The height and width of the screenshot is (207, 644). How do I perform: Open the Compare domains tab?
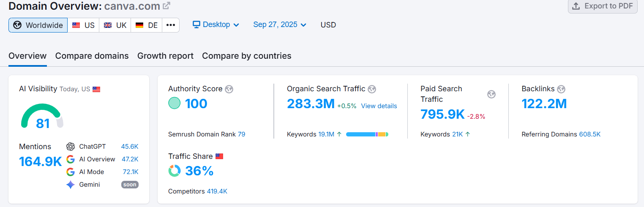92,56
